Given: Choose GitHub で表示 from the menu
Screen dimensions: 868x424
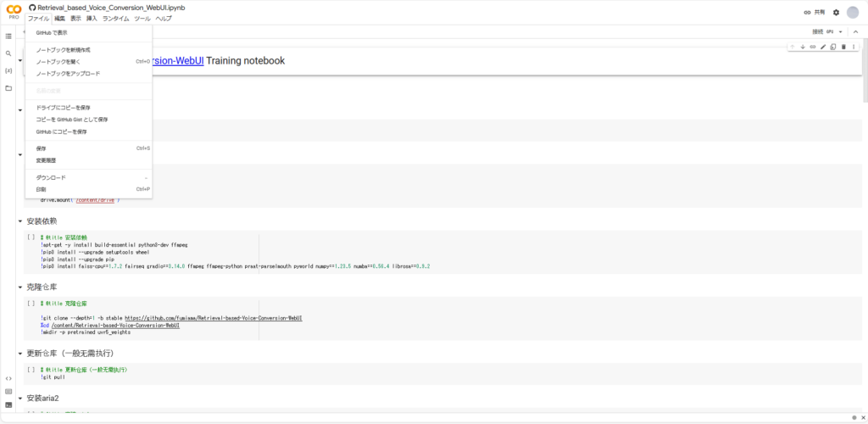Looking at the screenshot, I should 88,33.
